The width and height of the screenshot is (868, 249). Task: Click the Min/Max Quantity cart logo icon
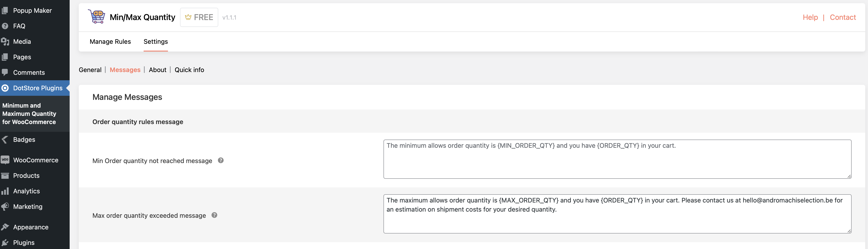tap(97, 17)
